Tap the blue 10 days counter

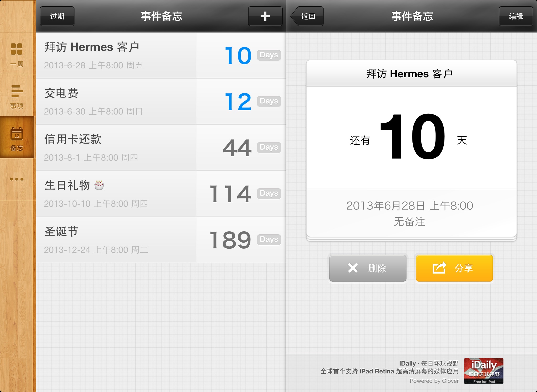click(x=238, y=56)
